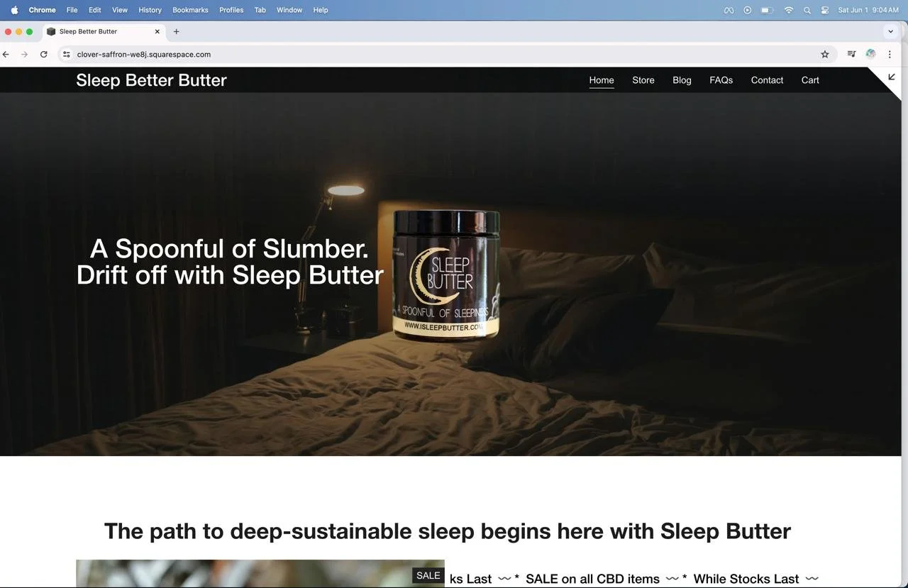Expand the tab search dropdown
This screenshot has width=908, height=588.
point(891,31)
